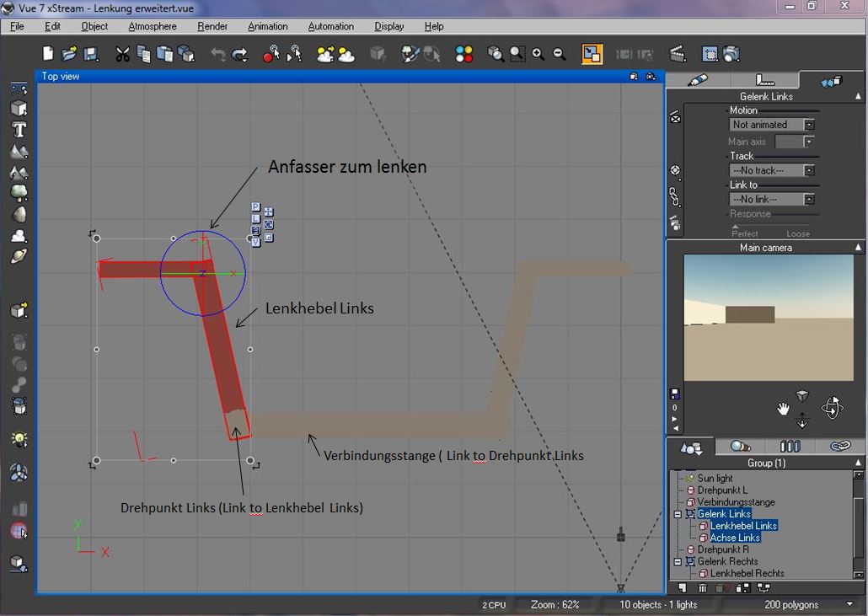Click the zoom in magnifier icon
Viewport: 868px width, 616px height.
pos(538,55)
